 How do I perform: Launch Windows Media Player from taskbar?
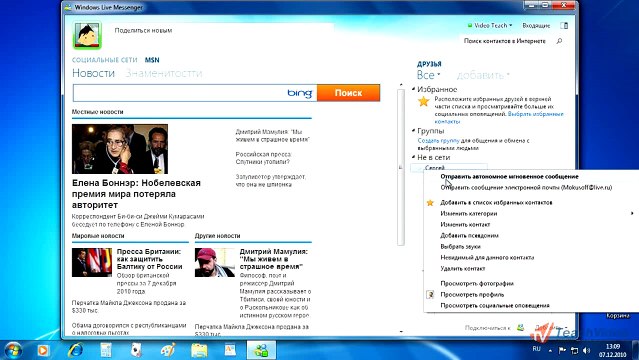point(43,350)
